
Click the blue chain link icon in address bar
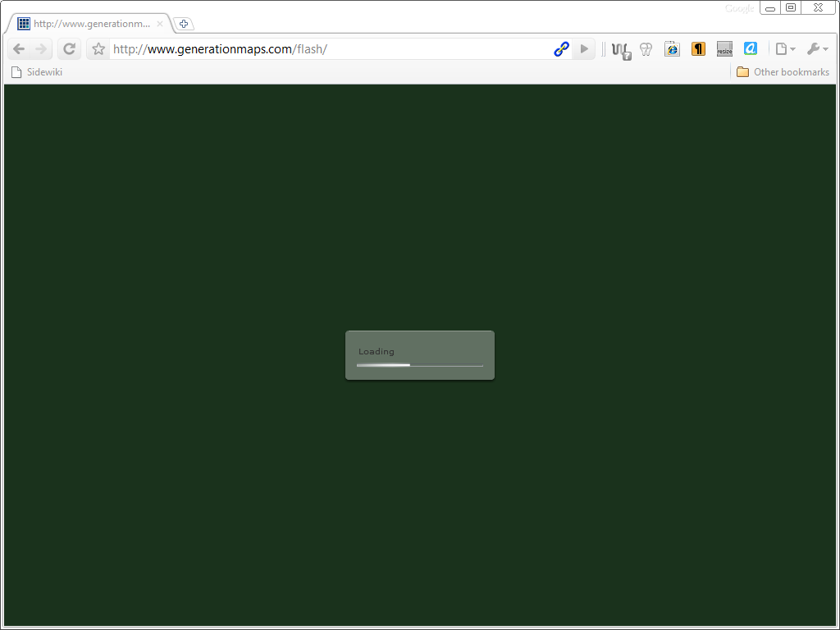[561, 49]
